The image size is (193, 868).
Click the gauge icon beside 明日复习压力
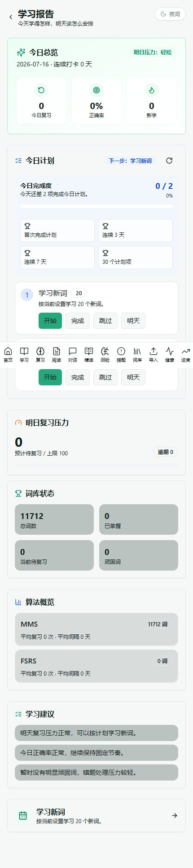coord(18,423)
